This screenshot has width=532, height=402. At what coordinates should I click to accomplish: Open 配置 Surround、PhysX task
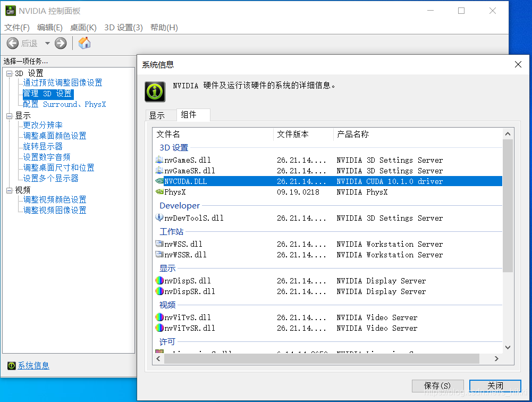click(64, 104)
